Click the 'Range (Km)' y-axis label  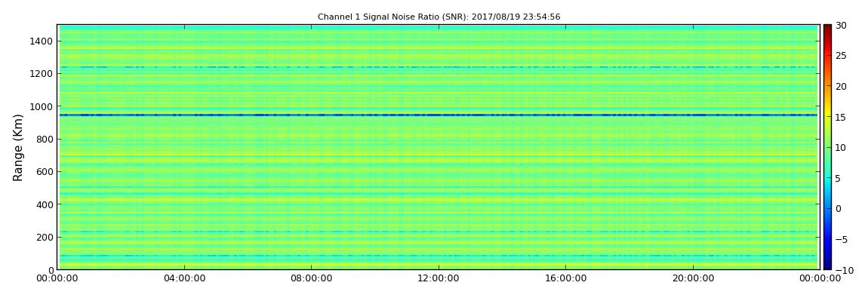tap(18, 148)
